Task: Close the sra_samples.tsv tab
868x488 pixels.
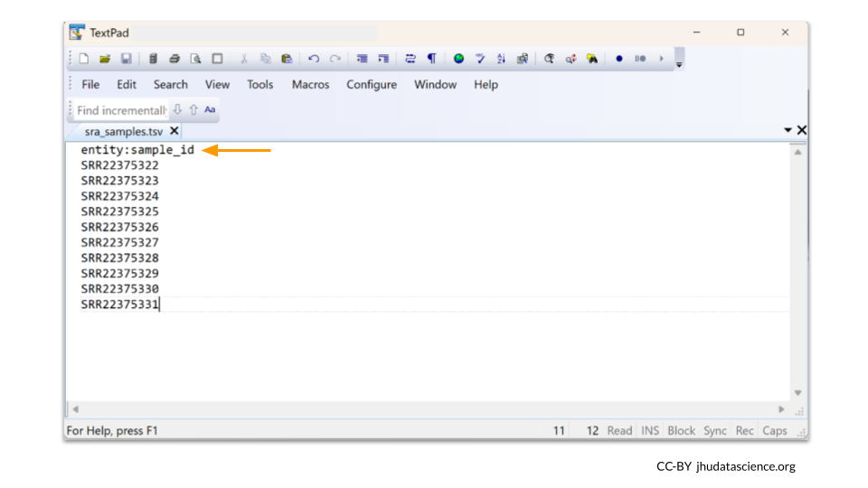Action: 175,131
